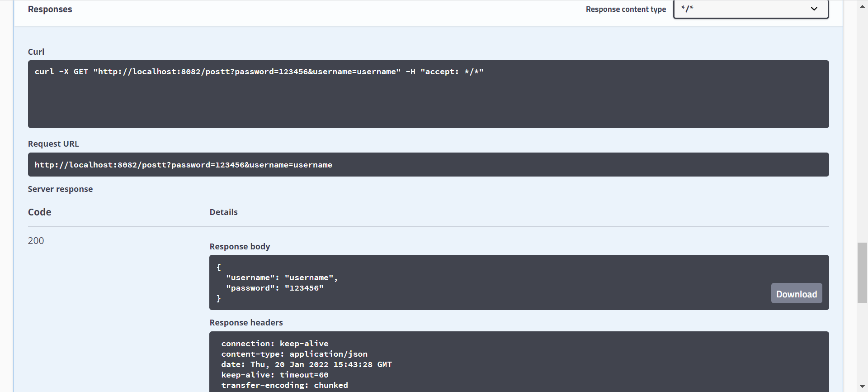Click the Download button in response body
Image resolution: width=868 pixels, height=392 pixels.
796,294
